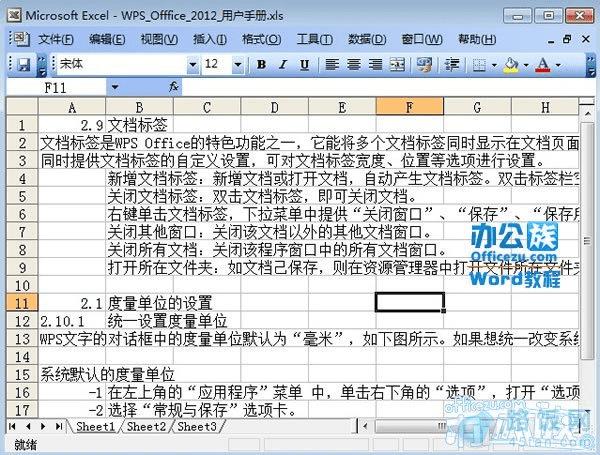
Task: Open 视图(V) menu
Action: click(159, 39)
